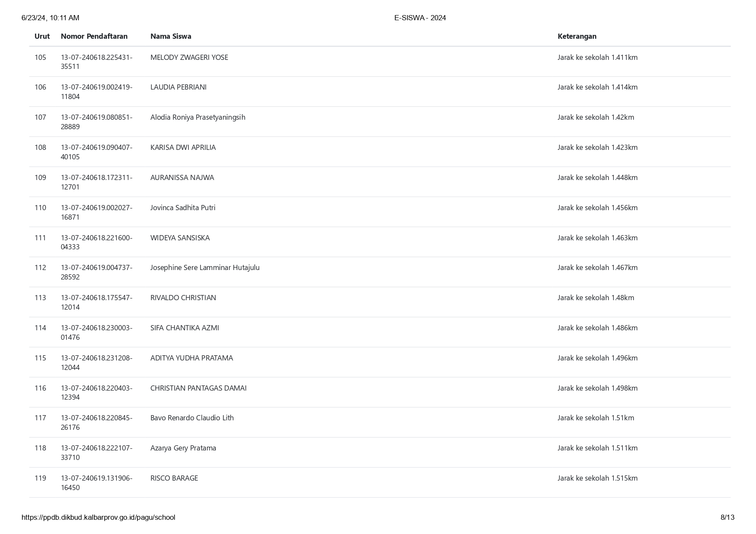Click the 'Keterangan' column header
Image resolution: width=756 pixels, height=534 pixels.
pyautogui.click(x=577, y=36)
